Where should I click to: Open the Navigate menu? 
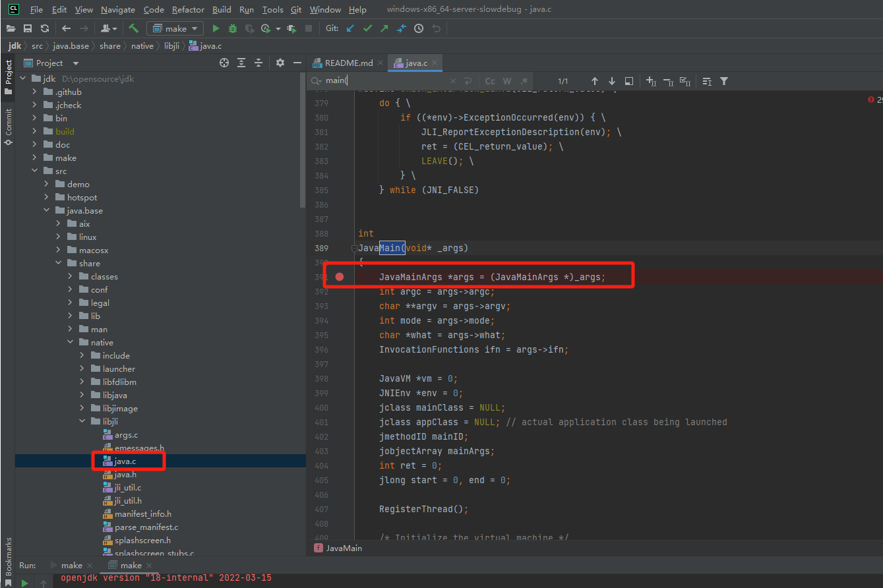[x=118, y=9]
